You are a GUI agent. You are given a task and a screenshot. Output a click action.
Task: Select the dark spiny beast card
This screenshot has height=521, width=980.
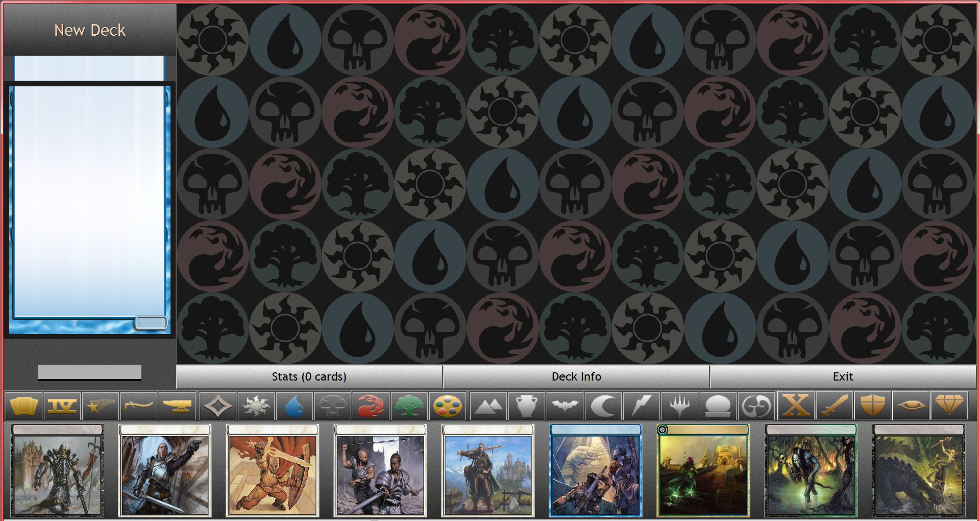point(919,470)
